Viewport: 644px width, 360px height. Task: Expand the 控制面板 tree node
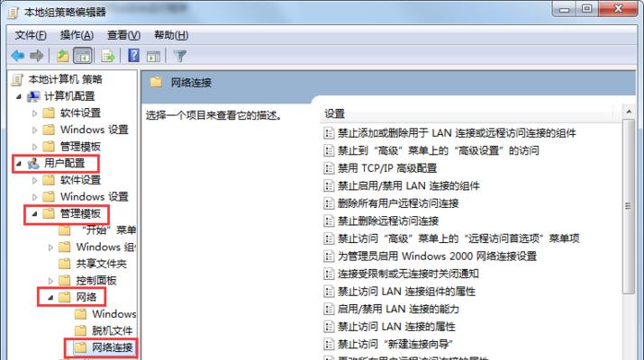coord(50,281)
